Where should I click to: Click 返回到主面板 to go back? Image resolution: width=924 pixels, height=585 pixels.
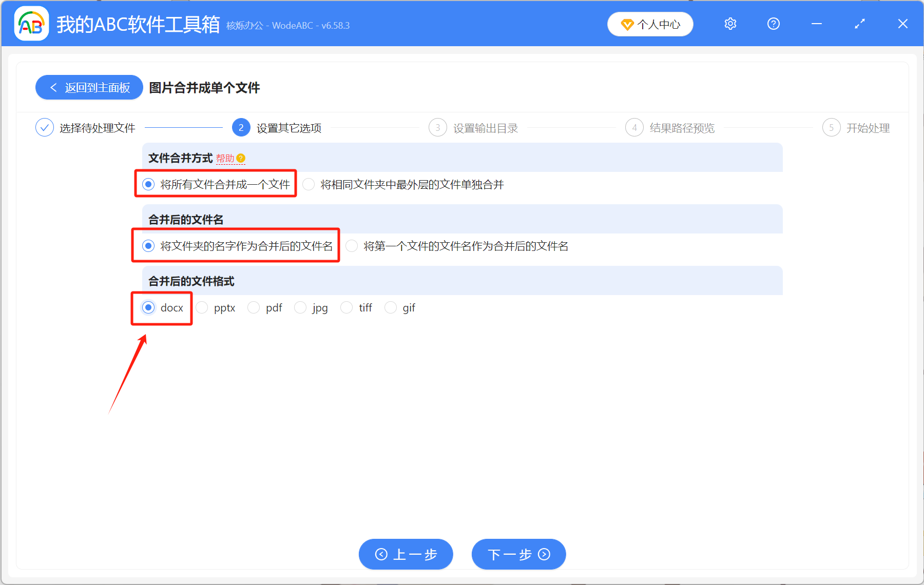pyautogui.click(x=88, y=87)
